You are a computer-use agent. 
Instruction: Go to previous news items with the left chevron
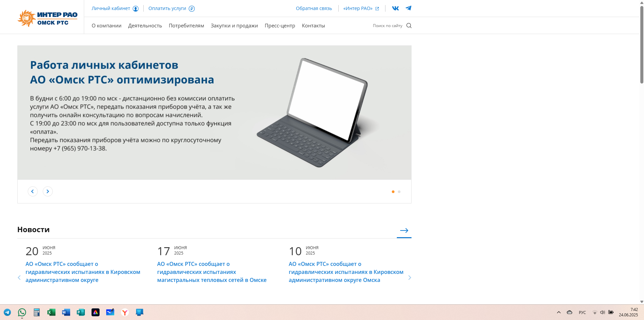(x=19, y=278)
